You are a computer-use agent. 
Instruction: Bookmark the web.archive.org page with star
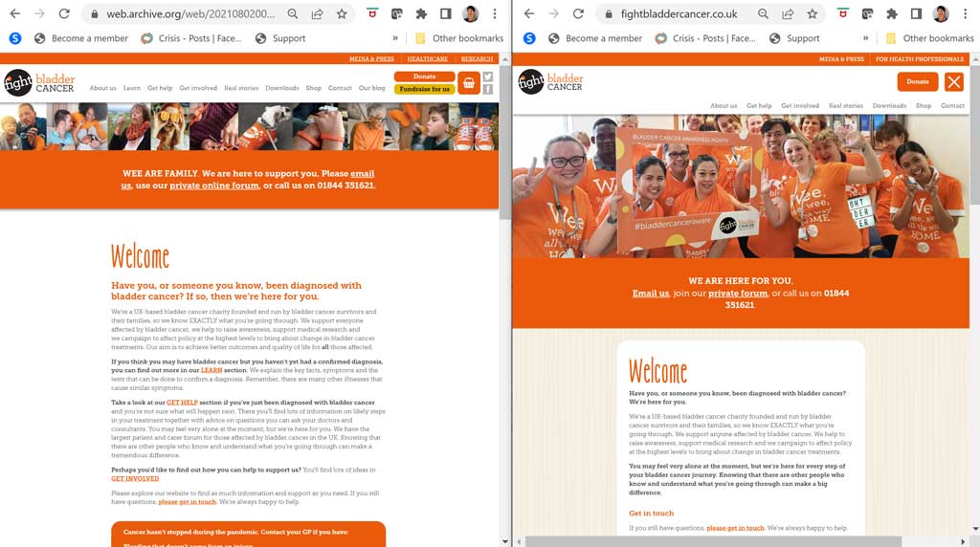[x=342, y=13]
